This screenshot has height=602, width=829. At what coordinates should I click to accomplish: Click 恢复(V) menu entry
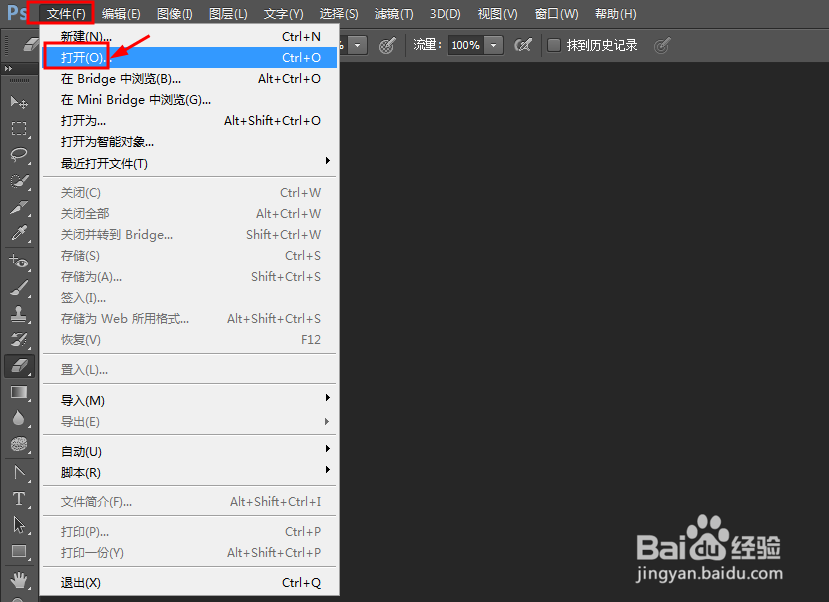point(190,340)
